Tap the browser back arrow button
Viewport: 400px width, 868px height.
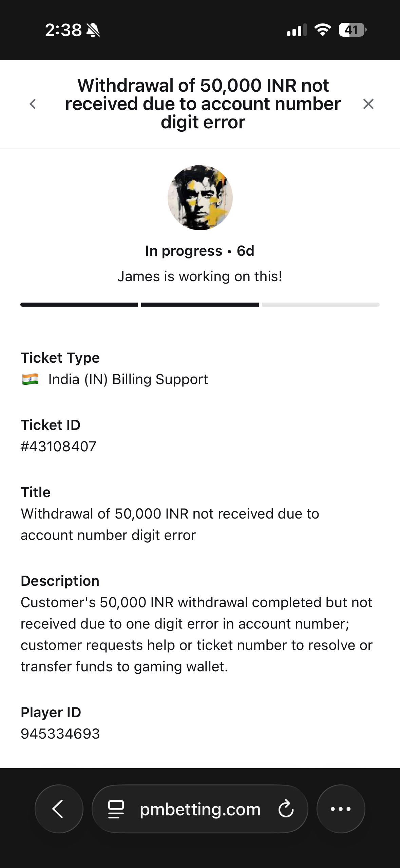tap(59, 809)
